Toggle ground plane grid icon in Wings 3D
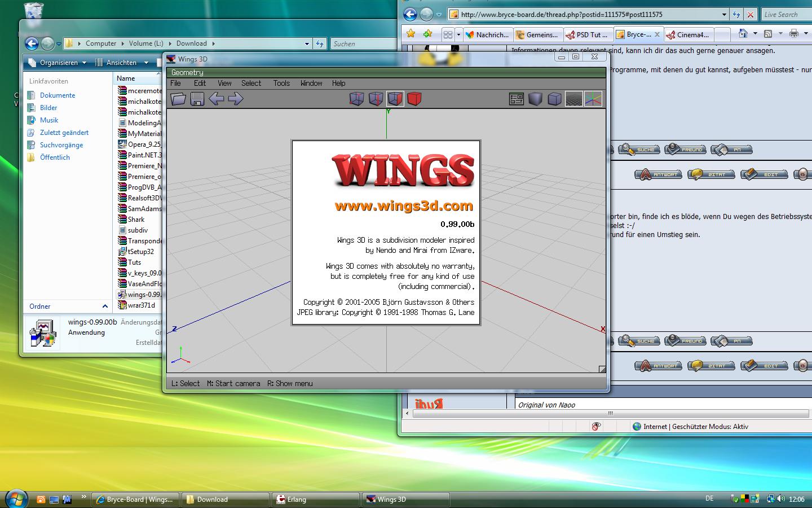812x508 pixels. click(573, 99)
